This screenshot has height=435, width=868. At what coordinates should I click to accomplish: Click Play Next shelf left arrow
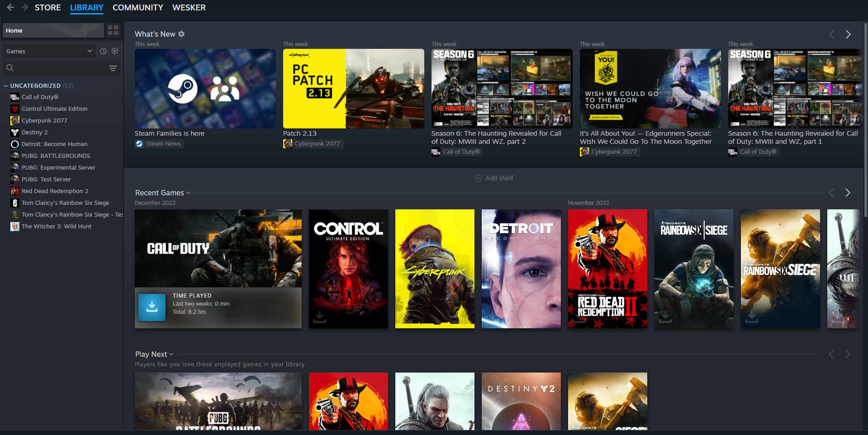831,354
